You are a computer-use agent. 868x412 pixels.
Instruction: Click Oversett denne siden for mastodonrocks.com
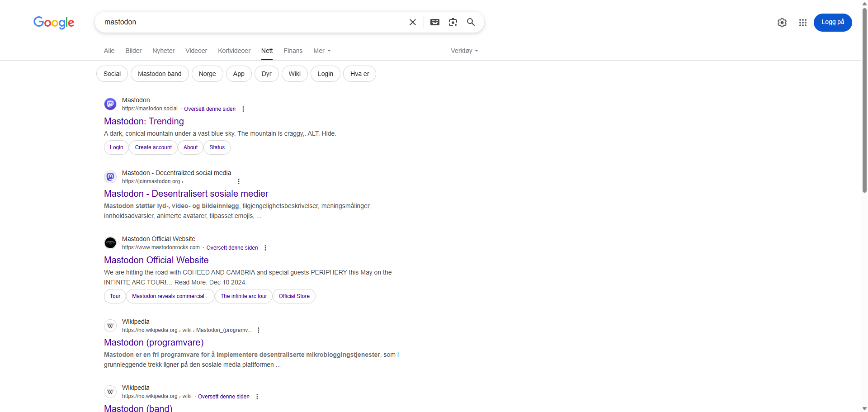point(232,248)
